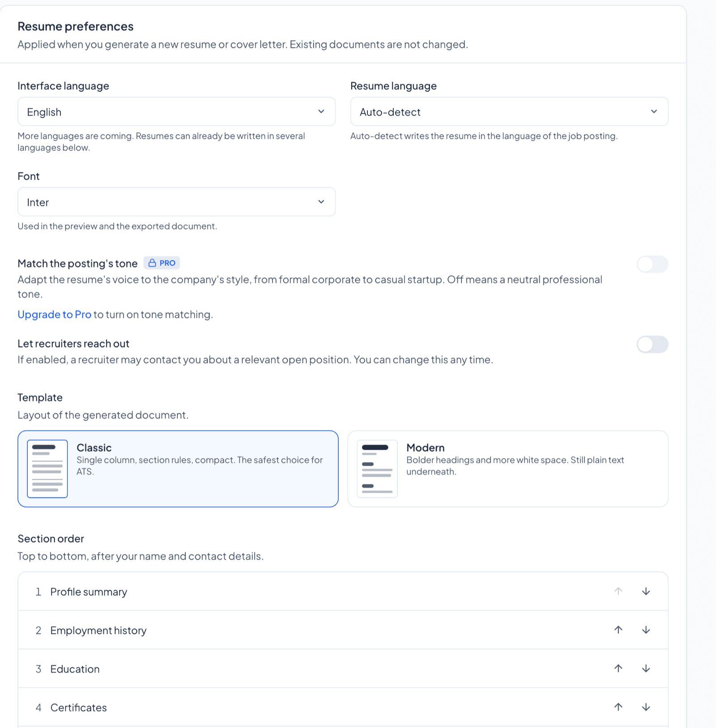Move Employment history down

(x=646, y=630)
